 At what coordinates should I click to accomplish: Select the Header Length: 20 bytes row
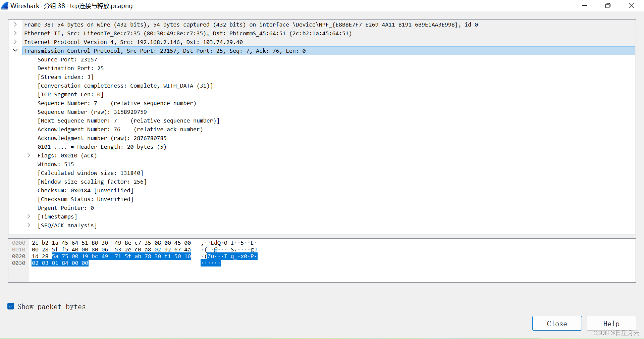pos(102,147)
